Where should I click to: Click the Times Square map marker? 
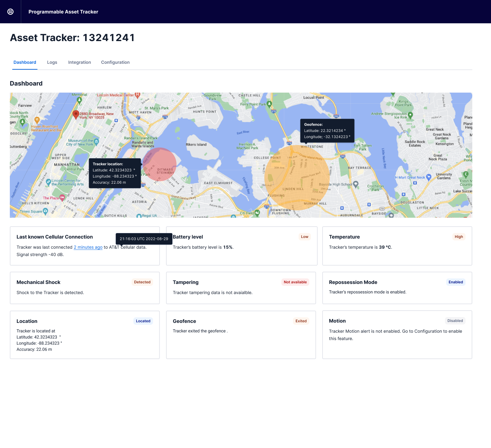pyautogui.click(x=45, y=211)
